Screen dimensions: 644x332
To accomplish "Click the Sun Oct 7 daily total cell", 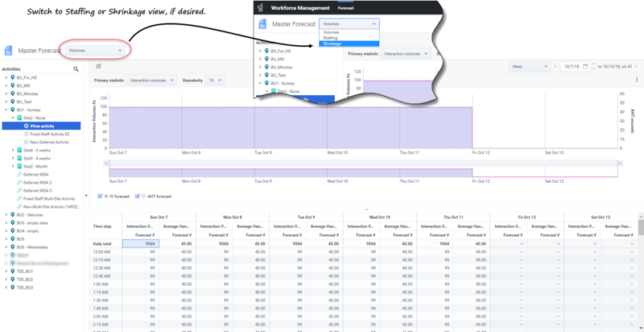I will tap(140, 243).
